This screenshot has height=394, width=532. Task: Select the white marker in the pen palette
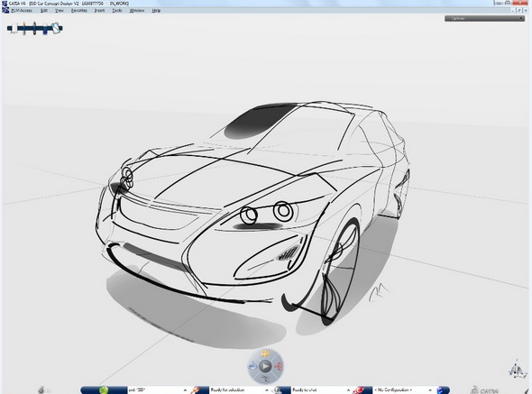[x=15, y=29]
